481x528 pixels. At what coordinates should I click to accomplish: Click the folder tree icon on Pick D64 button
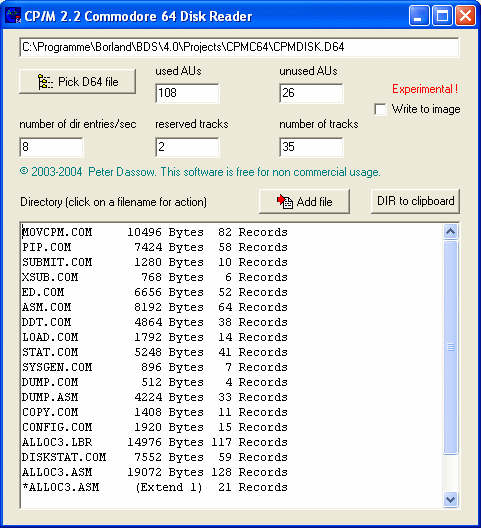45,82
